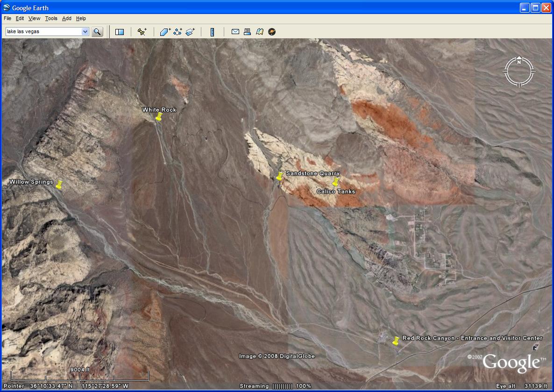Open the View menu
The height and width of the screenshot is (392, 554).
[x=34, y=19]
